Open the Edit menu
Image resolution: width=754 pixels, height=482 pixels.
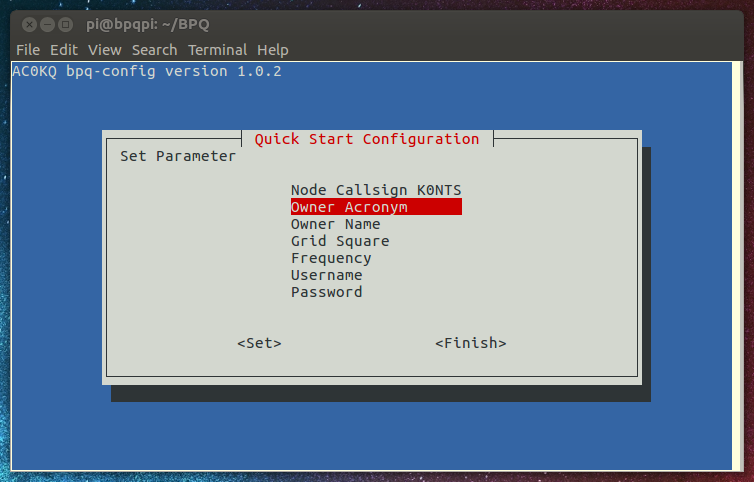64,50
